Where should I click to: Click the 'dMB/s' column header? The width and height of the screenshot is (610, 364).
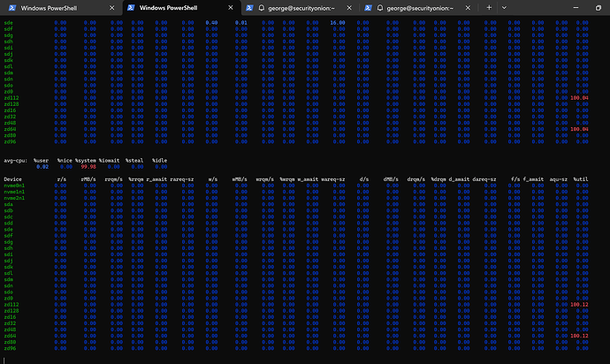391,179
